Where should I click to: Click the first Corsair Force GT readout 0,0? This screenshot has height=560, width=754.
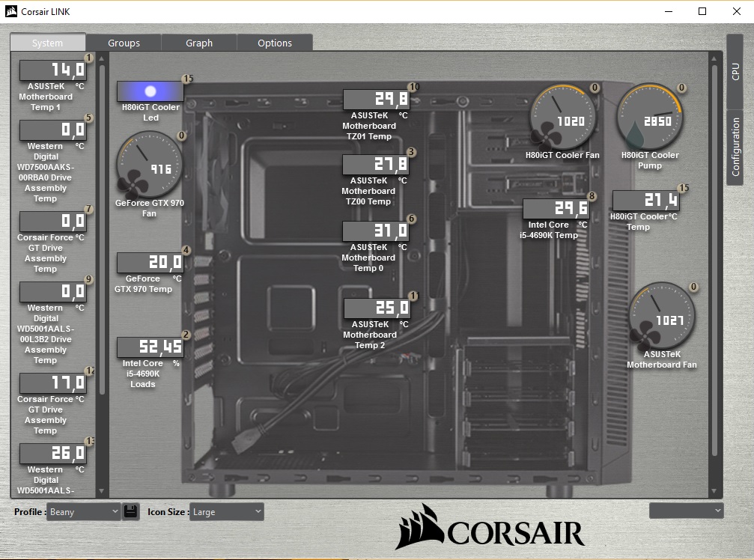[53, 221]
